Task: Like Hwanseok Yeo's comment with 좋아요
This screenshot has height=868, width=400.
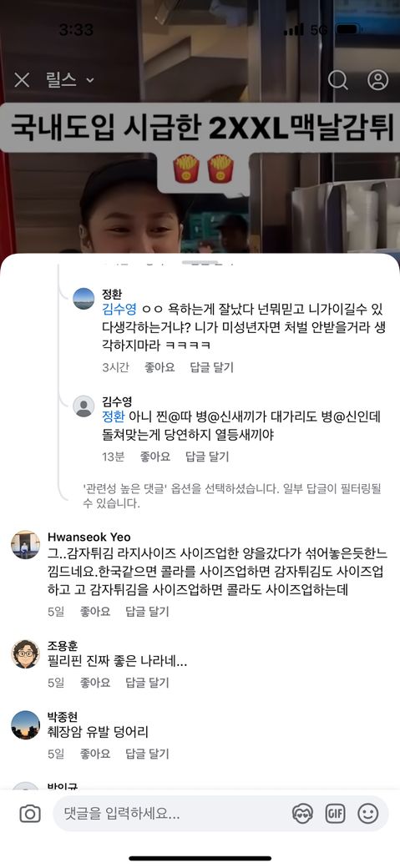Action: (95, 612)
